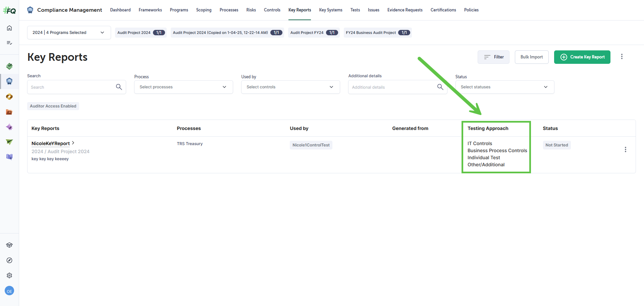This screenshot has height=306, width=644.
Task: Open the NicoleKeYReport link
Action: point(51,143)
